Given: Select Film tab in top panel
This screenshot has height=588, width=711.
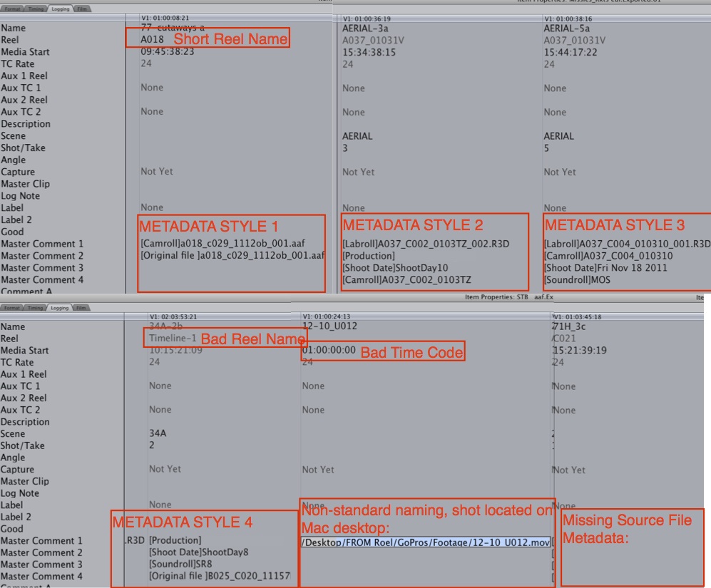Looking at the screenshot, I should click(x=81, y=9).
